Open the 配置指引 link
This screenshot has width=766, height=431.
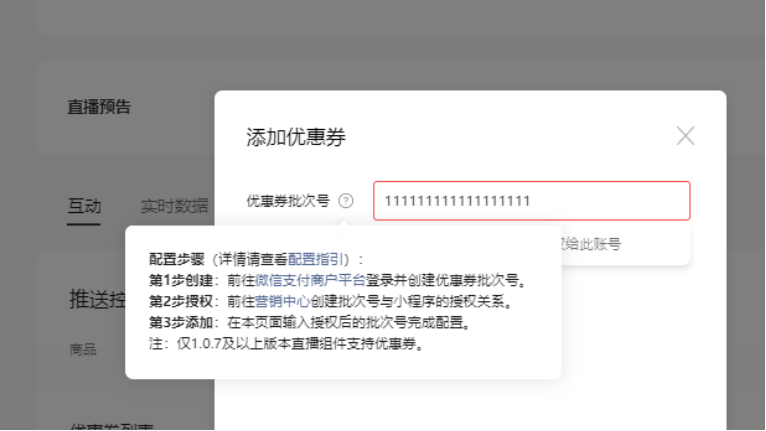(x=314, y=259)
